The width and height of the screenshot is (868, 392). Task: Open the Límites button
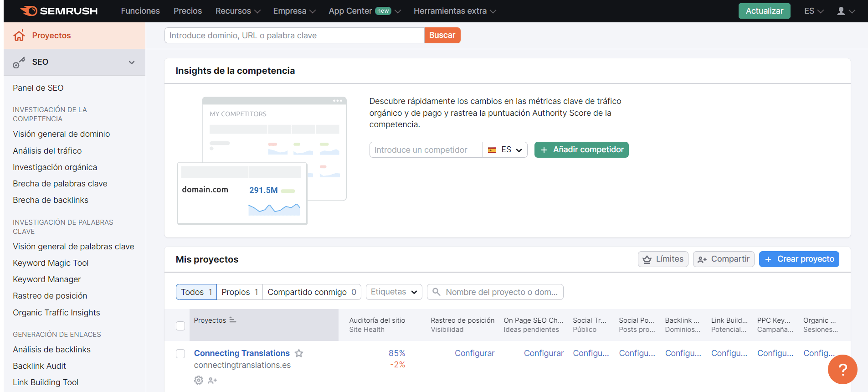tap(663, 259)
